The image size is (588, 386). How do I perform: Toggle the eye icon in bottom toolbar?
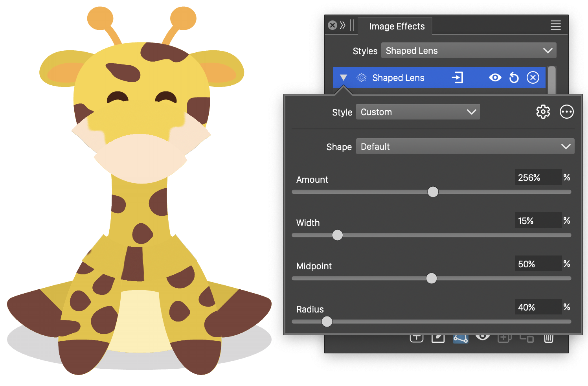click(x=482, y=337)
